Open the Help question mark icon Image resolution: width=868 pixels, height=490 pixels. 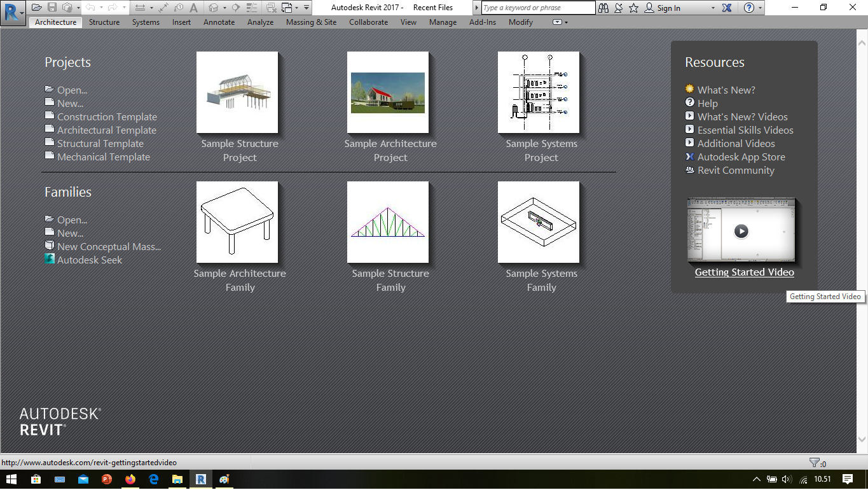[x=749, y=8]
